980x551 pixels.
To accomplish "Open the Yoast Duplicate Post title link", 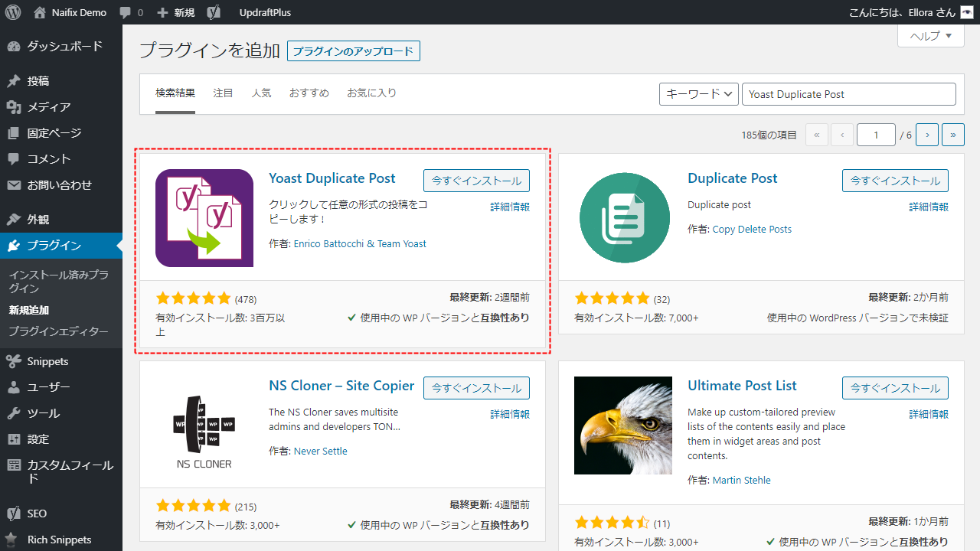I will (332, 178).
